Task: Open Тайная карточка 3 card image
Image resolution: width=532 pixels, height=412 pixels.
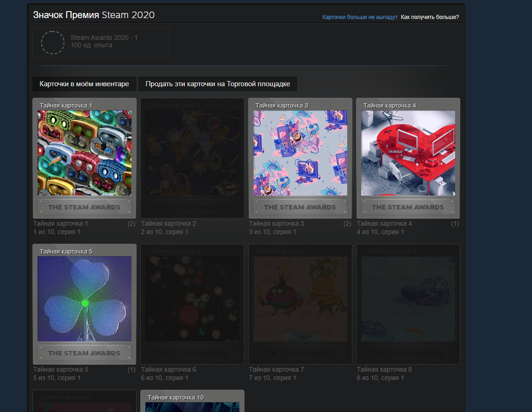Action: [x=300, y=153]
